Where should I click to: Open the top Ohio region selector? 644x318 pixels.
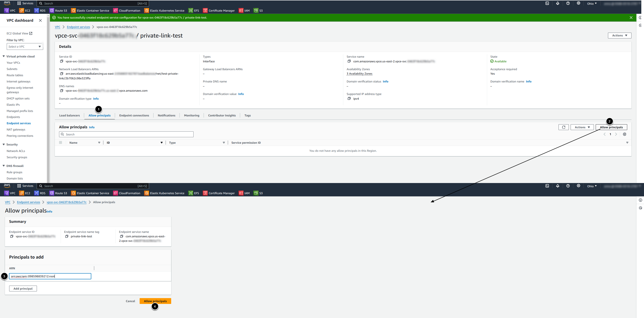click(x=591, y=4)
